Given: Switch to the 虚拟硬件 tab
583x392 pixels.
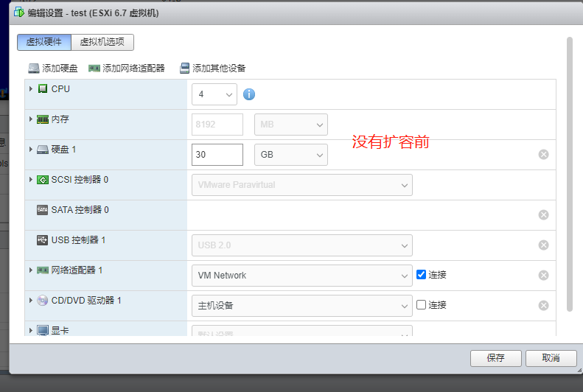Looking at the screenshot, I should click(44, 42).
